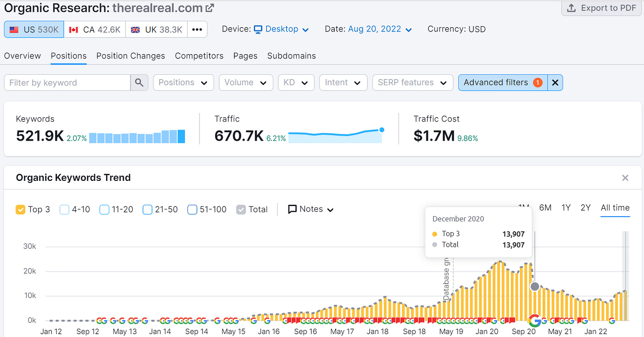Screen dimensions: 644x337
Task: Enable the 21-50 positions checkbox
Action: coord(148,210)
